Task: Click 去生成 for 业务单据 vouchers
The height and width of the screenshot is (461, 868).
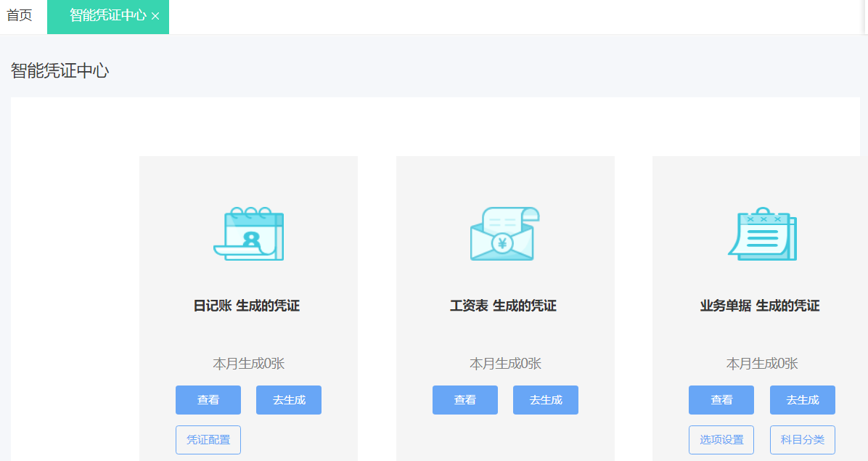Action: (802, 399)
